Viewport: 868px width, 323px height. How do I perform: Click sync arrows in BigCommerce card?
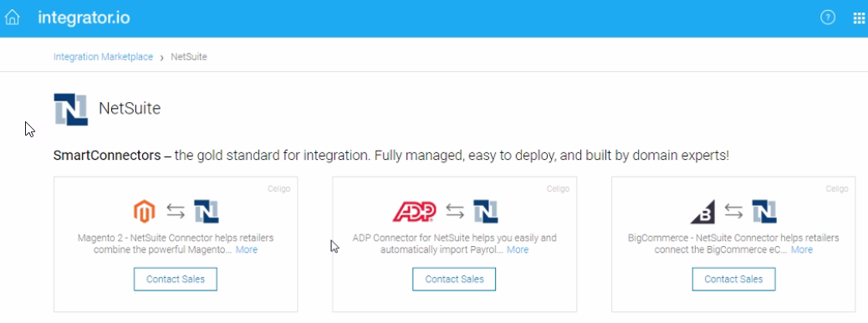tap(733, 212)
